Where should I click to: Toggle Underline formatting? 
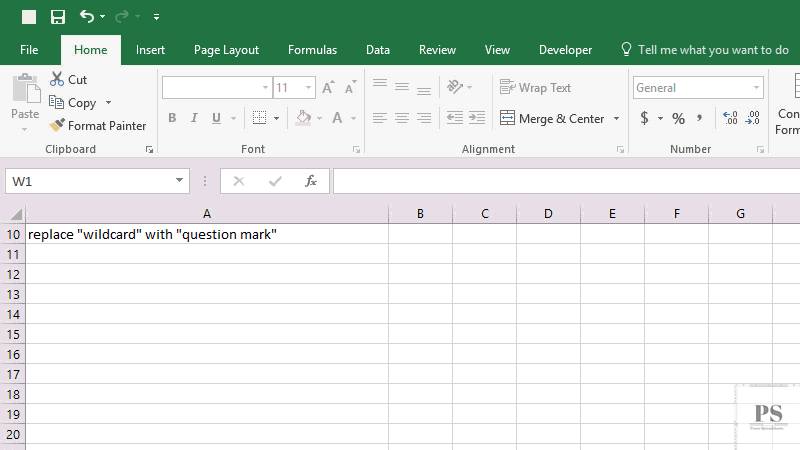coord(216,118)
